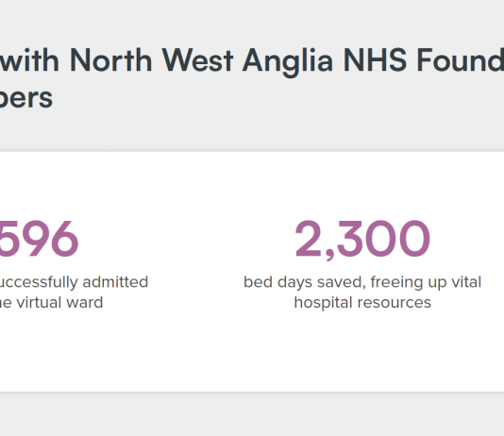Select the word "North" in the heading

(x=110, y=60)
